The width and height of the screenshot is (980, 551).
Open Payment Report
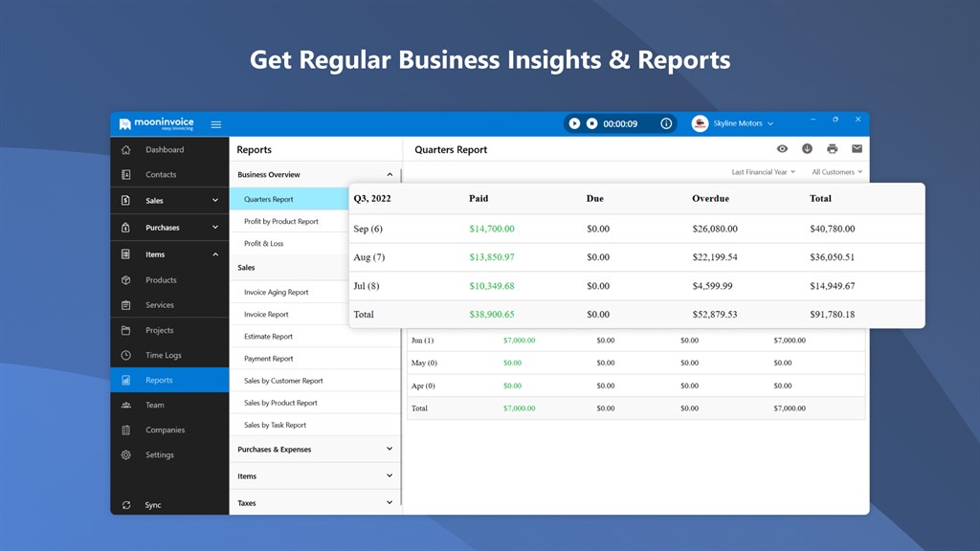coord(315,359)
